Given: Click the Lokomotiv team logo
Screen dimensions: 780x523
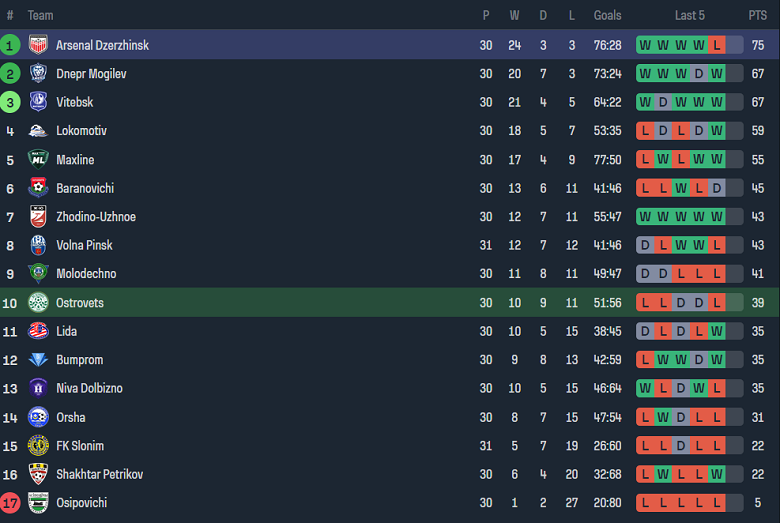Looking at the screenshot, I should (x=38, y=131).
